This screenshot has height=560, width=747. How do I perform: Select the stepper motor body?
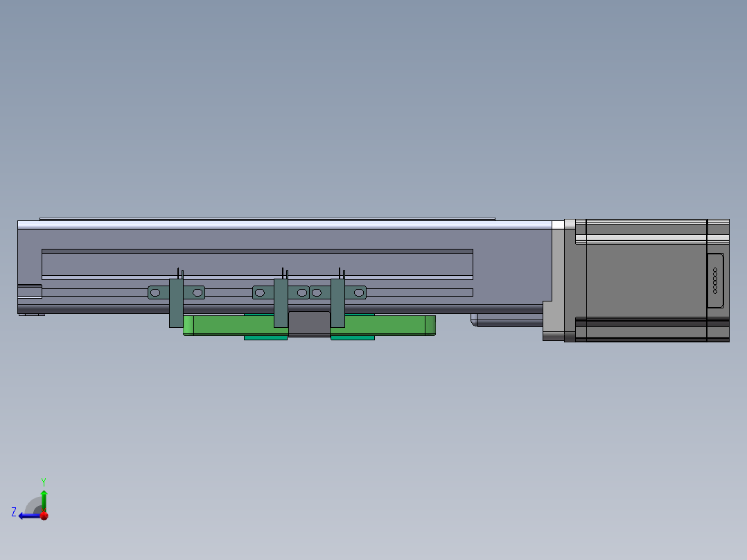(x=646, y=280)
